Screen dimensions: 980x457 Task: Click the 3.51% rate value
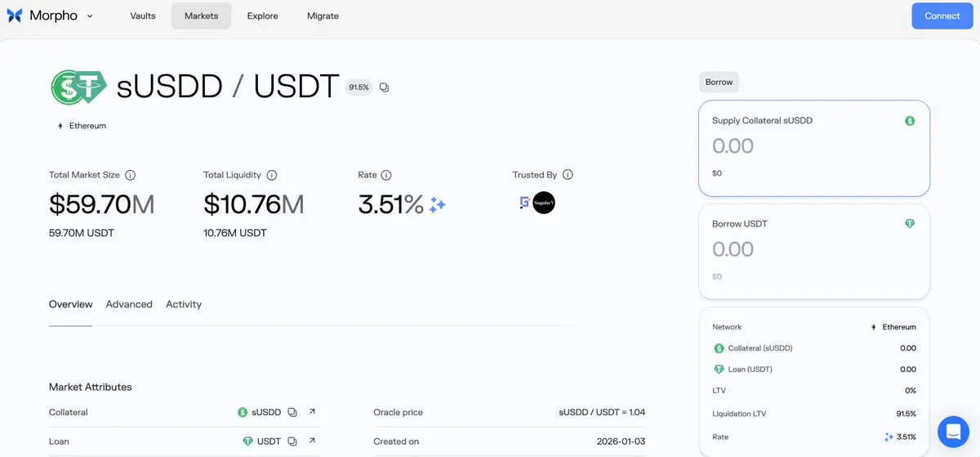[391, 204]
